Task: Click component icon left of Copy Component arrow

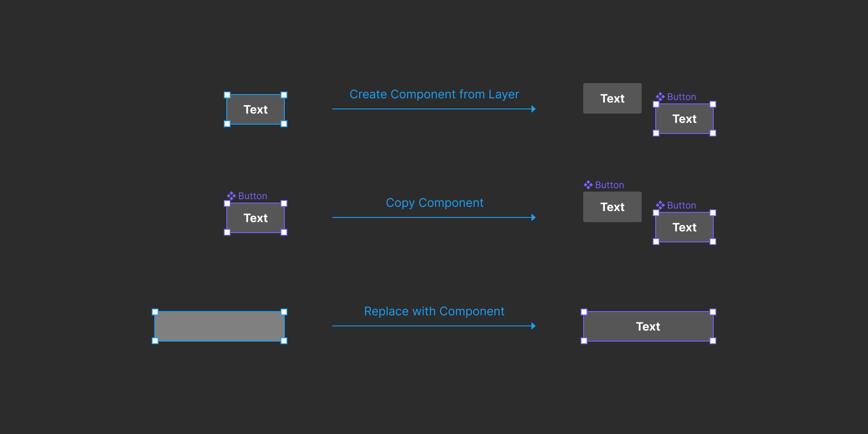Action: [231, 196]
